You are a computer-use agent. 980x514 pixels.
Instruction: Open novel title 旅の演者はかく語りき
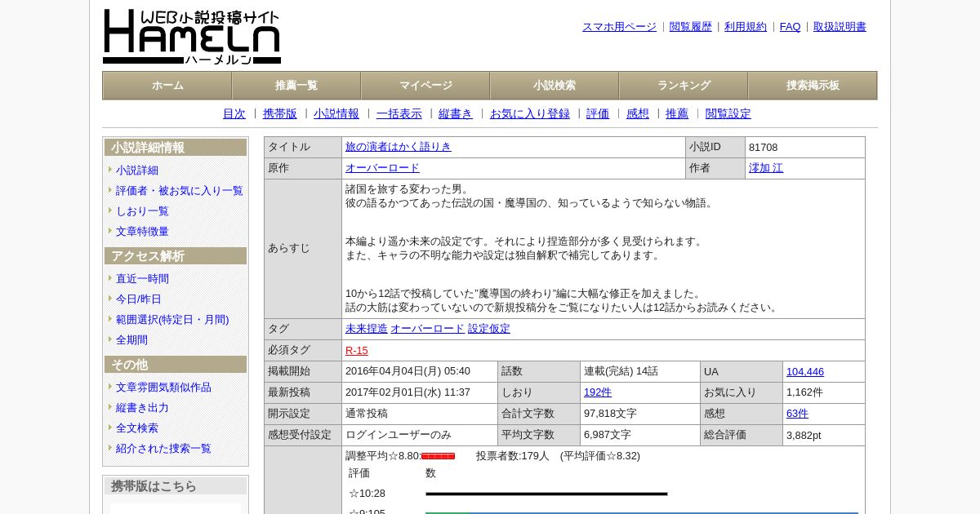(399, 147)
